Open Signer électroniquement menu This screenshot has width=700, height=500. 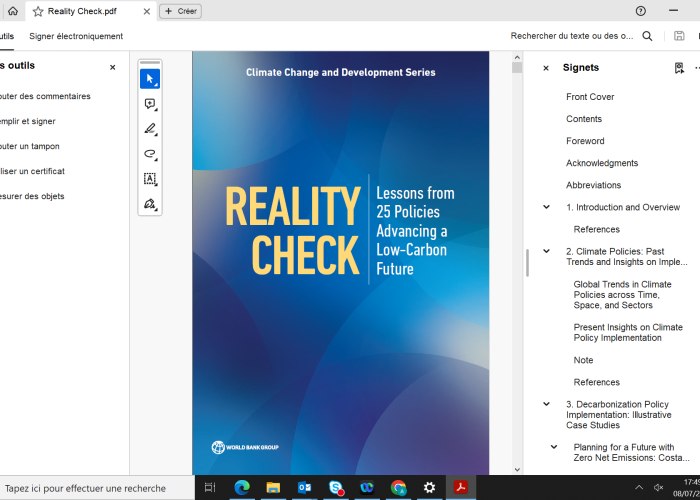click(x=76, y=36)
